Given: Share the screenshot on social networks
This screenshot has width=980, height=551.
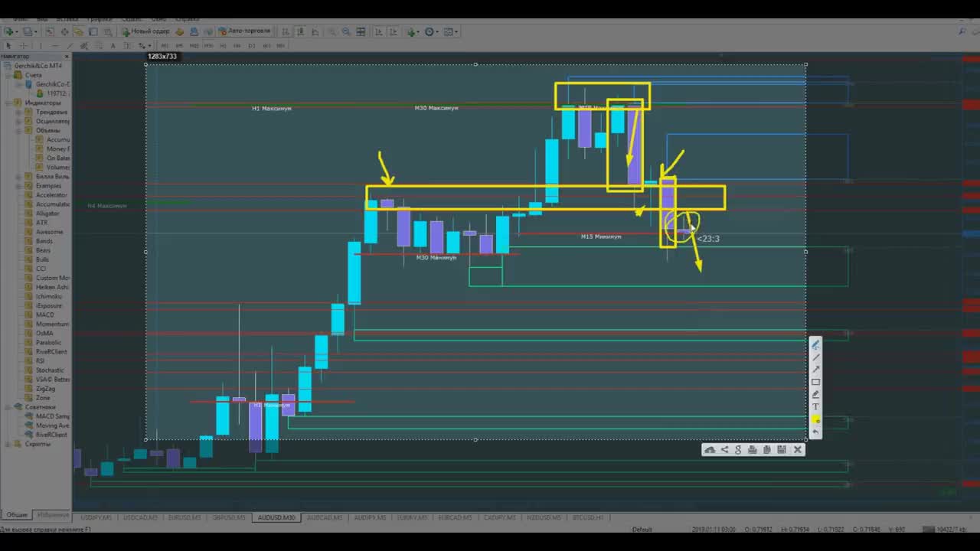Looking at the screenshot, I should 724,450.
